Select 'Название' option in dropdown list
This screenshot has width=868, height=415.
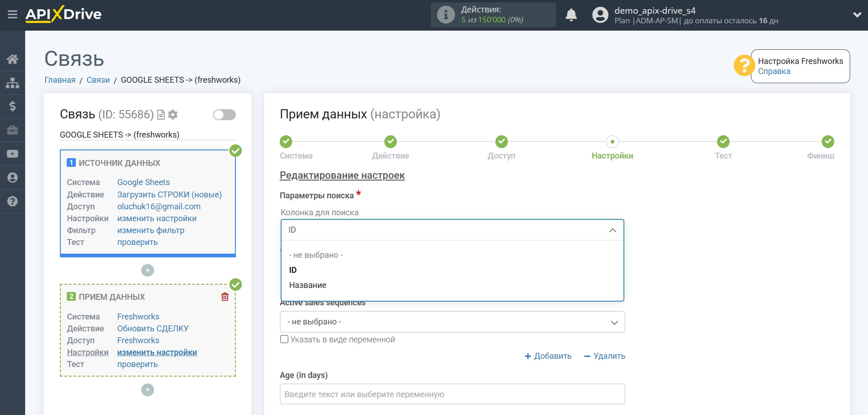(308, 285)
